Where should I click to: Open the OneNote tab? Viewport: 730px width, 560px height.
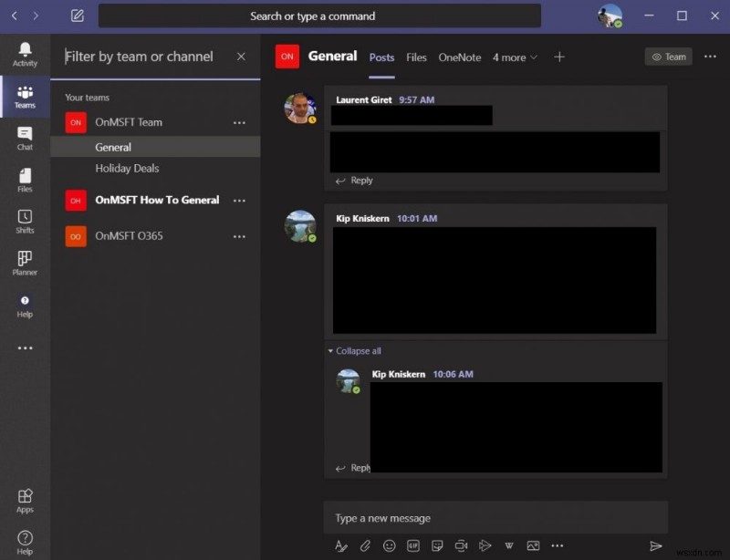pos(459,57)
